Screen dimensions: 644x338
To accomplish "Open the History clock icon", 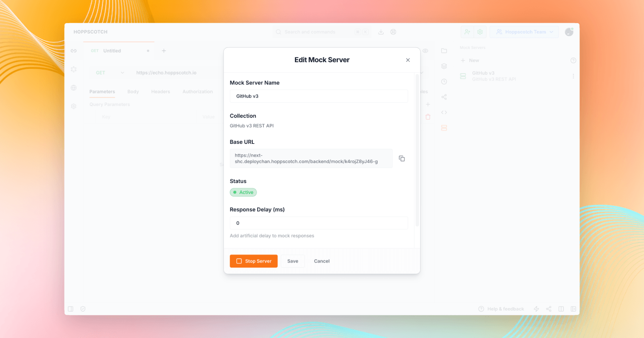I will pos(444,82).
